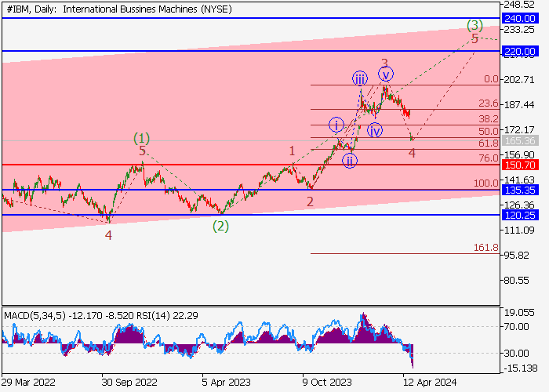Click the MACD(5,34,5) indicator label
The height and width of the screenshot is (392, 549).
point(35,316)
